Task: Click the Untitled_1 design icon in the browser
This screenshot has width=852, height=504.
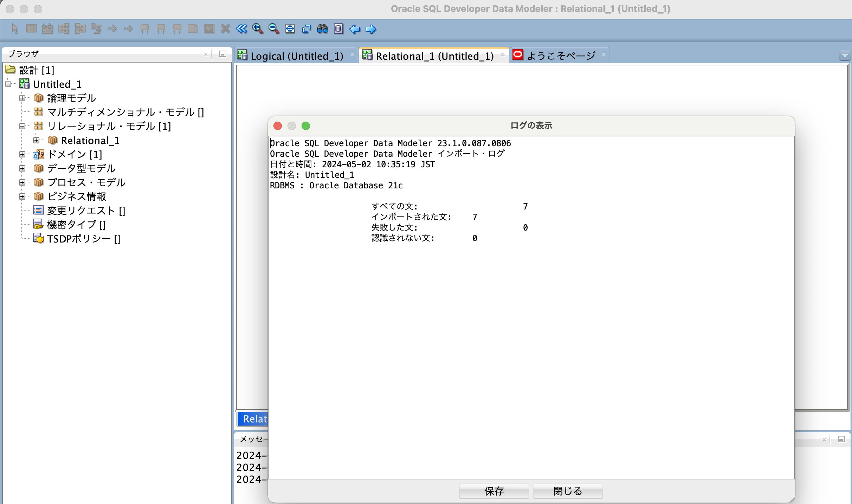Action: 24,84
